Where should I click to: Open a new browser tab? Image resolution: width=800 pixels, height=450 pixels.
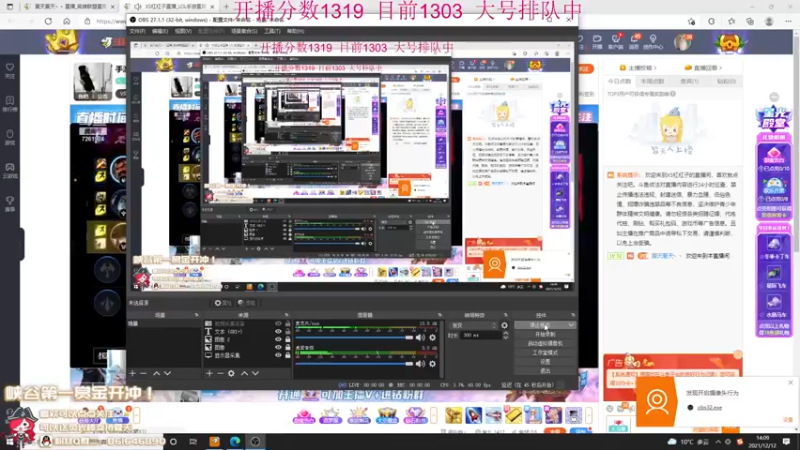click(x=226, y=7)
